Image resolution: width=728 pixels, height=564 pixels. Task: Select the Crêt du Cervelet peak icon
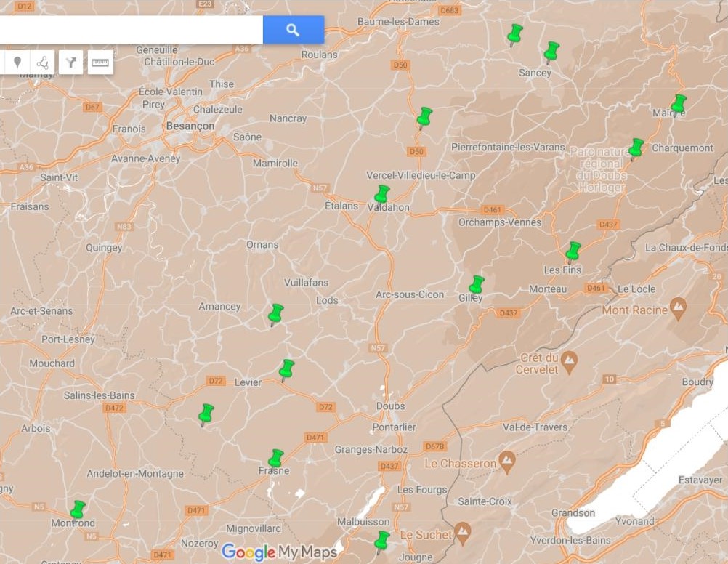[x=569, y=359]
